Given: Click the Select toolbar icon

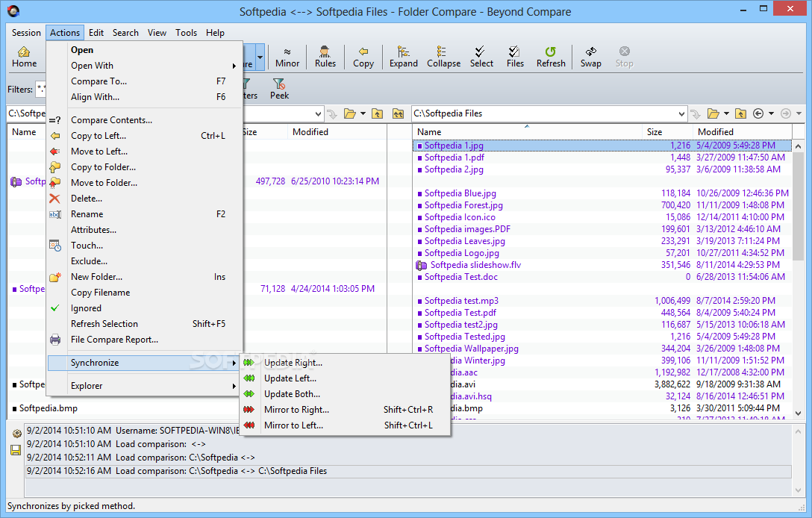Looking at the screenshot, I should point(481,57).
